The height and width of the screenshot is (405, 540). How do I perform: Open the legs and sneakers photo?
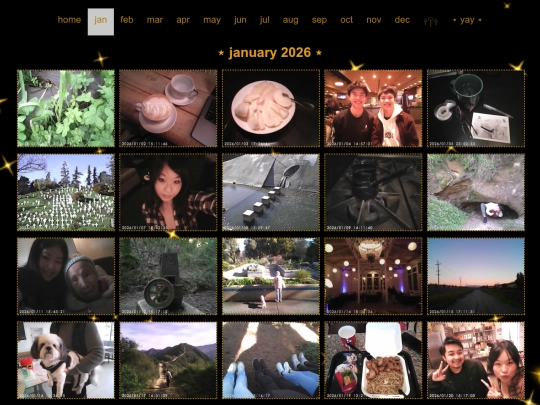271,360
